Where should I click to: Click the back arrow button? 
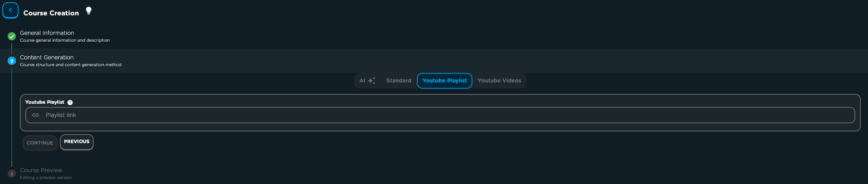10,10
